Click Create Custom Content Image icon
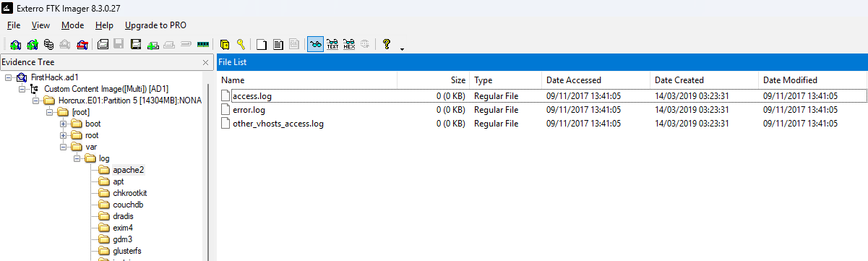 (x=169, y=44)
